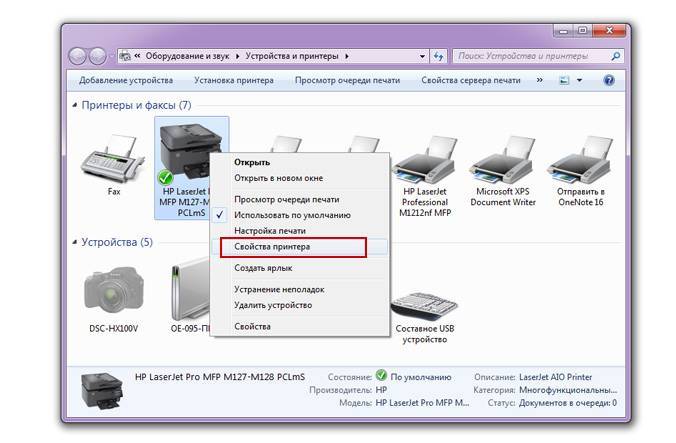Choose Удалить устройство in context menu

[x=299, y=305]
